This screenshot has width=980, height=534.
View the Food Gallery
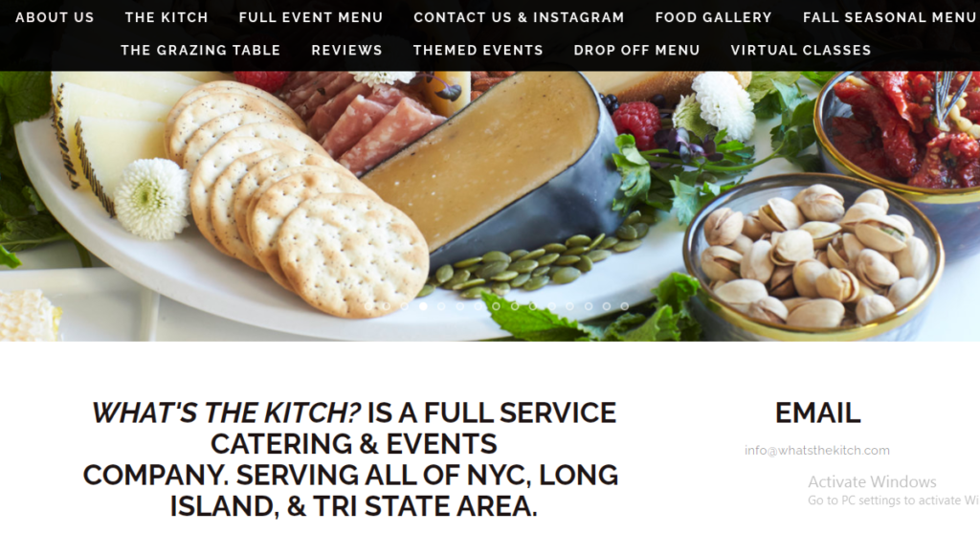coord(713,17)
